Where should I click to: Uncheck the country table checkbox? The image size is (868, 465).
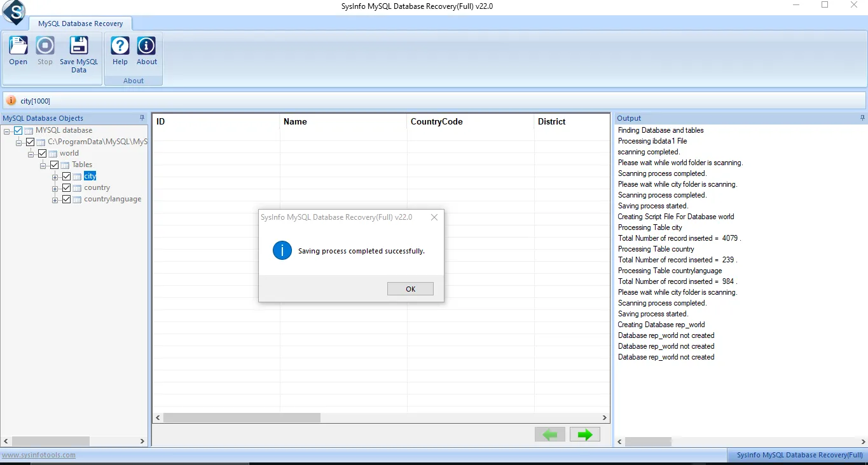66,187
